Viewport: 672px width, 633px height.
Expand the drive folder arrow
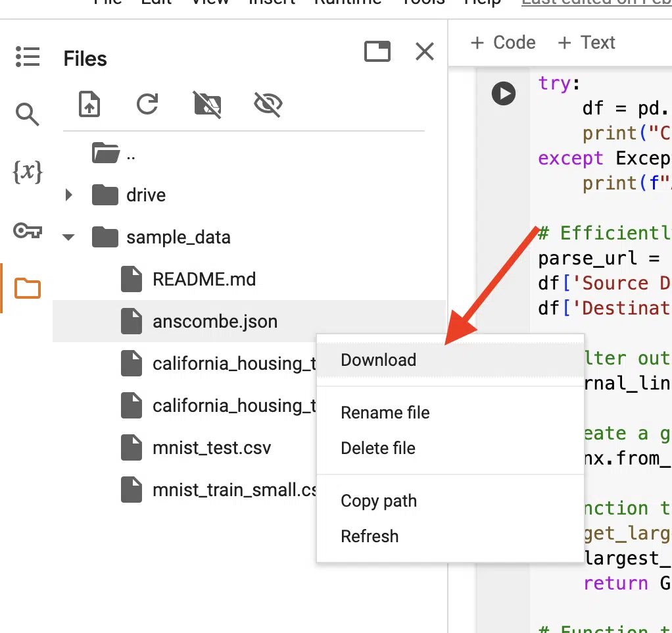[x=68, y=195]
